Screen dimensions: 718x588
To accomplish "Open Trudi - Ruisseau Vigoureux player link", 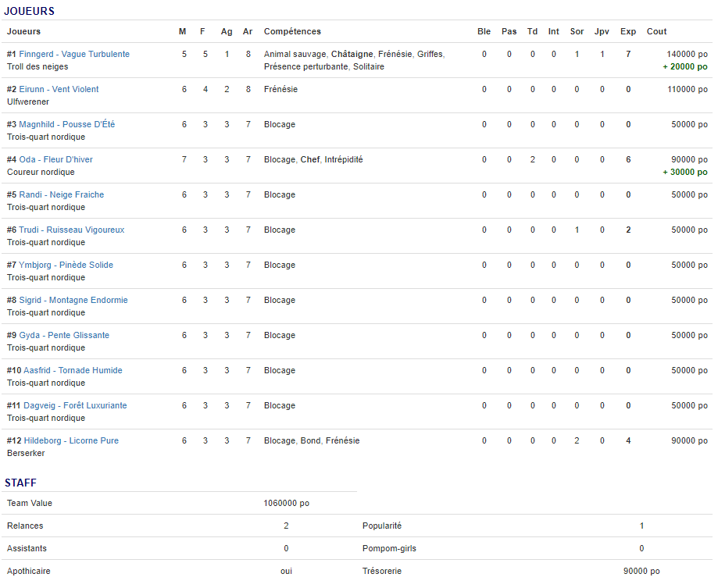I will click(x=71, y=230).
